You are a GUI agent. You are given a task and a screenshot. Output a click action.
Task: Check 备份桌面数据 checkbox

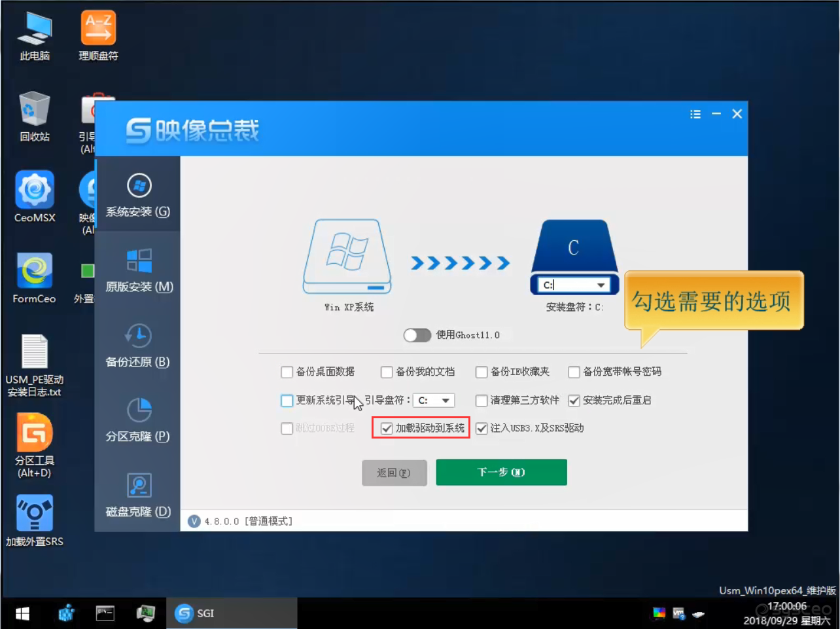pos(287,372)
